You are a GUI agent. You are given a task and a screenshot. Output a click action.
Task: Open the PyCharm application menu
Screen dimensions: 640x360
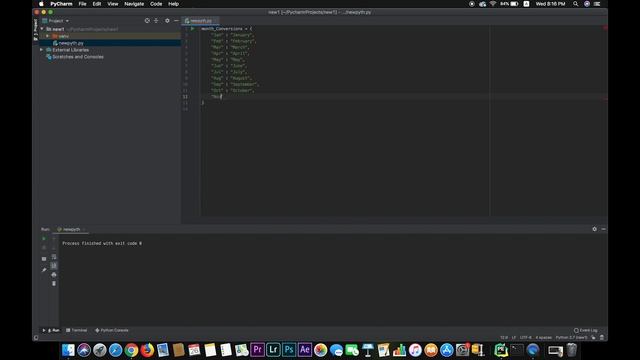tap(61, 4)
